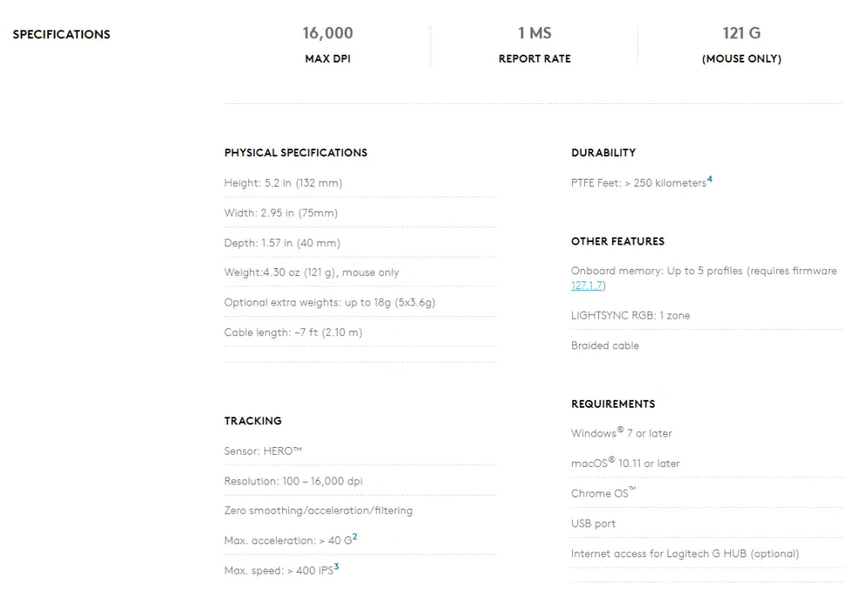Click the SPECIFICATIONS section title
Viewport: 868px width, 605px height.
point(62,35)
